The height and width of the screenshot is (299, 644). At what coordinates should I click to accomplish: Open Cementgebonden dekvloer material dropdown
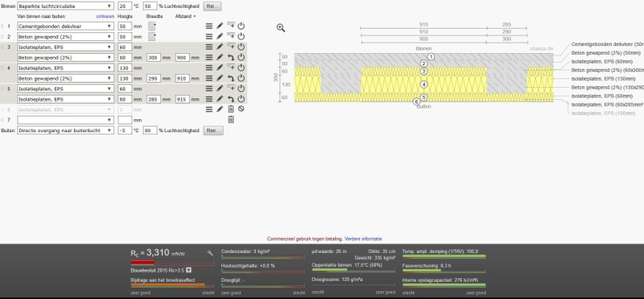[x=66, y=26]
